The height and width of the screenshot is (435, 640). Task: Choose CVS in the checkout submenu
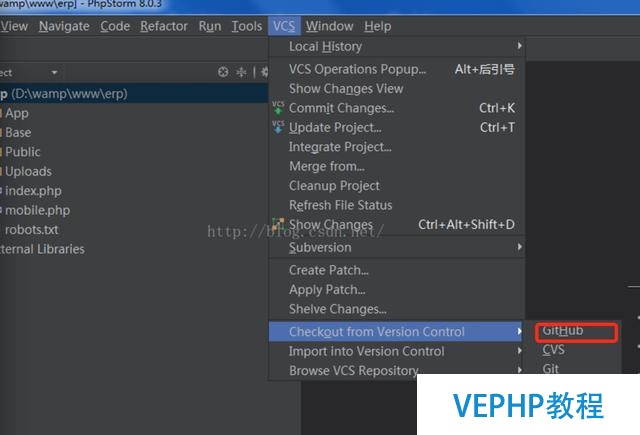click(x=574, y=350)
